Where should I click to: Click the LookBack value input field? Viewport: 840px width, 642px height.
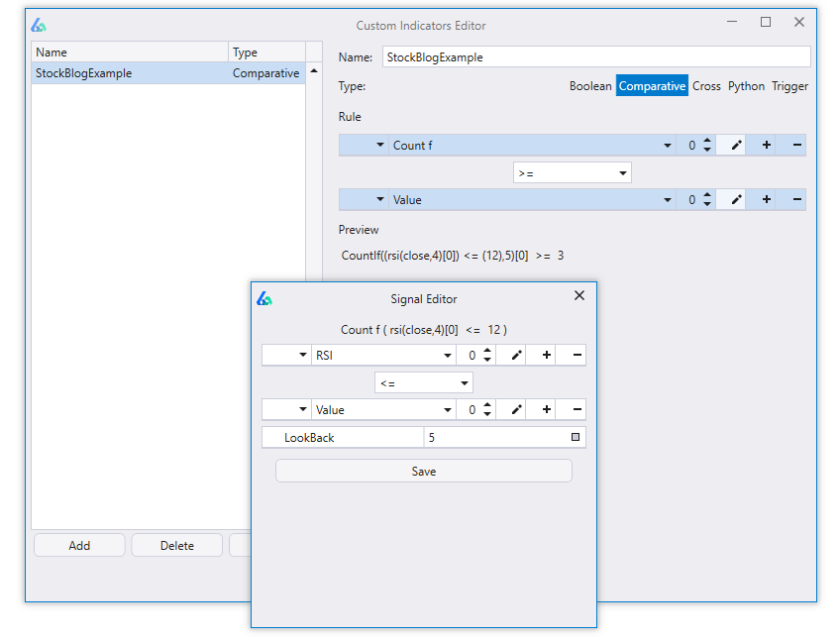[495, 437]
